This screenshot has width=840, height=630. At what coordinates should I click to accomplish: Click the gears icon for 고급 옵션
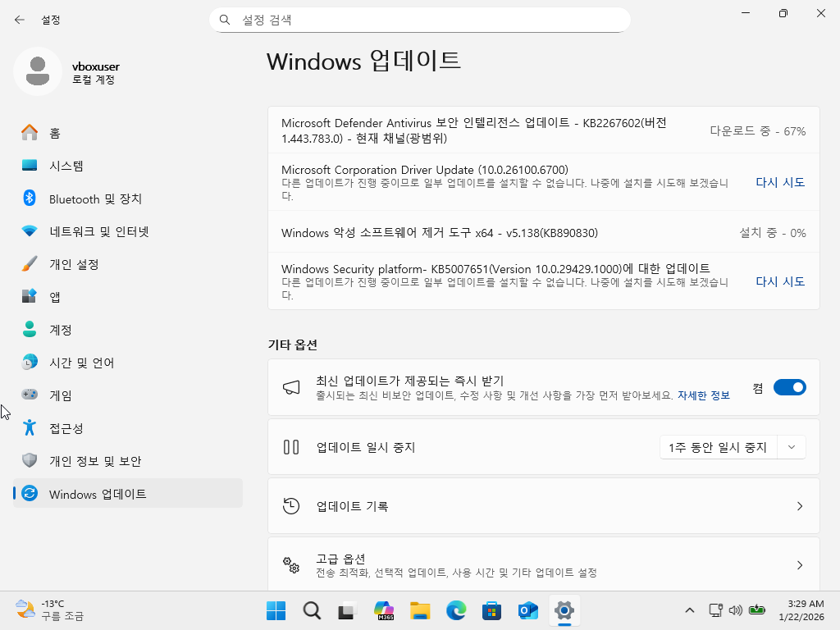291,564
